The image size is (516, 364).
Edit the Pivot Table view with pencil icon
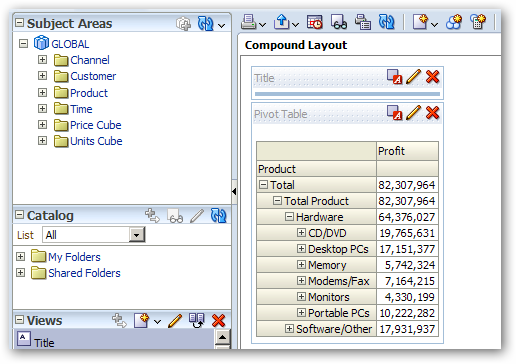tap(413, 112)
